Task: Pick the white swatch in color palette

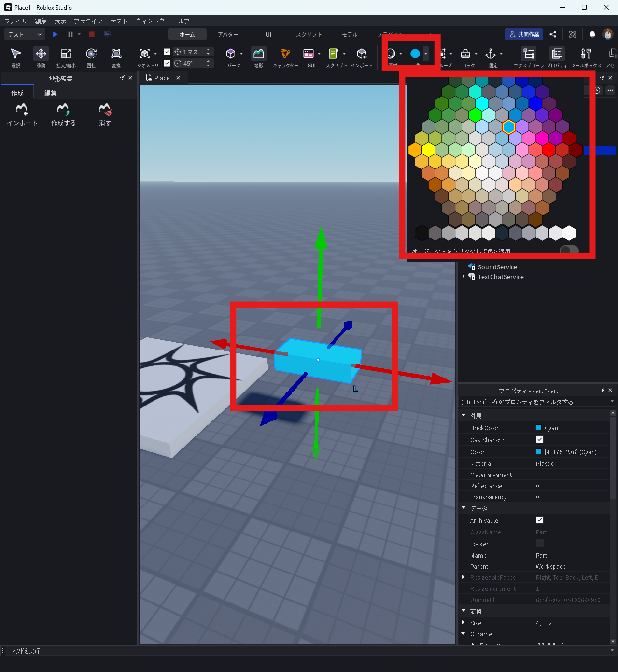Action: (569, 233)
